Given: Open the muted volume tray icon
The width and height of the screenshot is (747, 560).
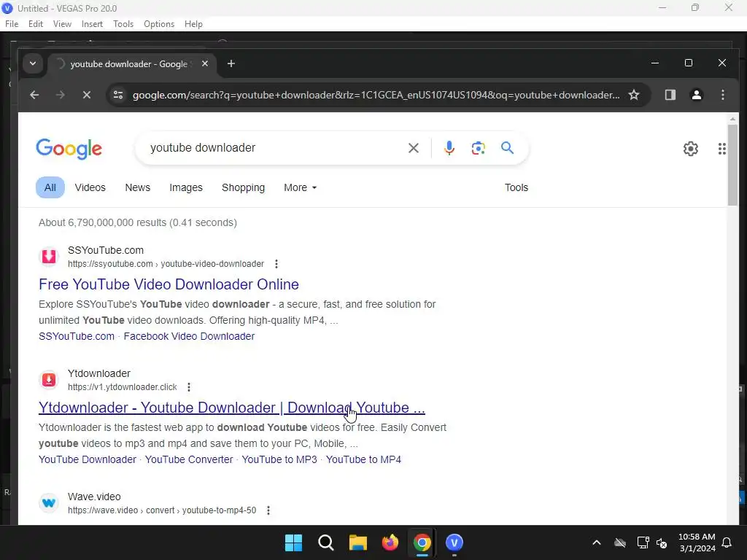Looking at the screenshot, I should tap(662, 542).
